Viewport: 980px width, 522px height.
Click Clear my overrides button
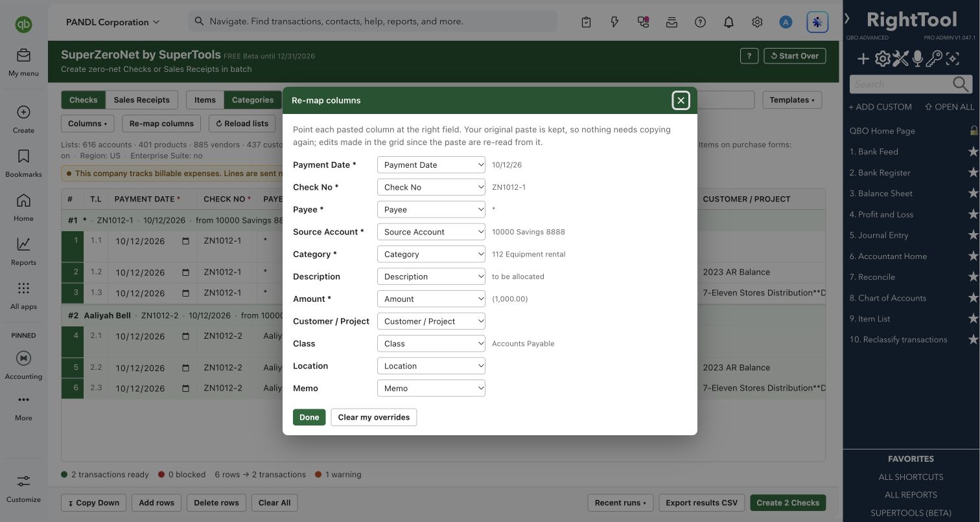point(374,417)
